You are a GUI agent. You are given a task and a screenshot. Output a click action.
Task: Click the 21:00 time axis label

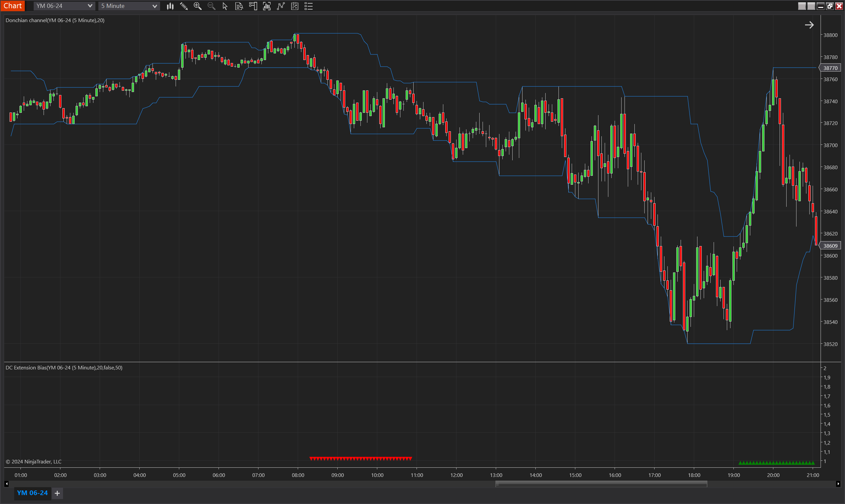pyautogui.click(x=813, y=475)
